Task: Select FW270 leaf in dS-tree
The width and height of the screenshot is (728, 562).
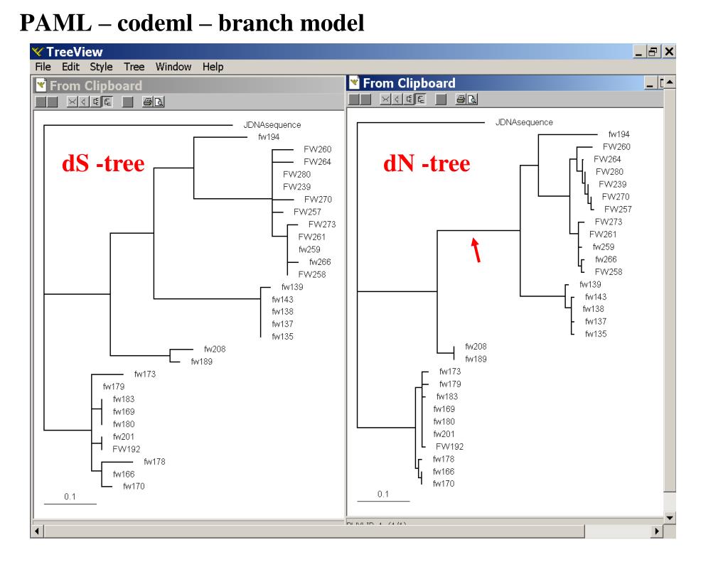Action: pos(318,200)
